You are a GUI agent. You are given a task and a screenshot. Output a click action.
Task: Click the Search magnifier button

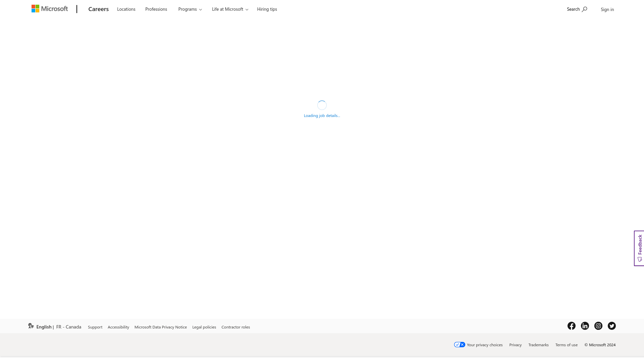click(577, 9)
